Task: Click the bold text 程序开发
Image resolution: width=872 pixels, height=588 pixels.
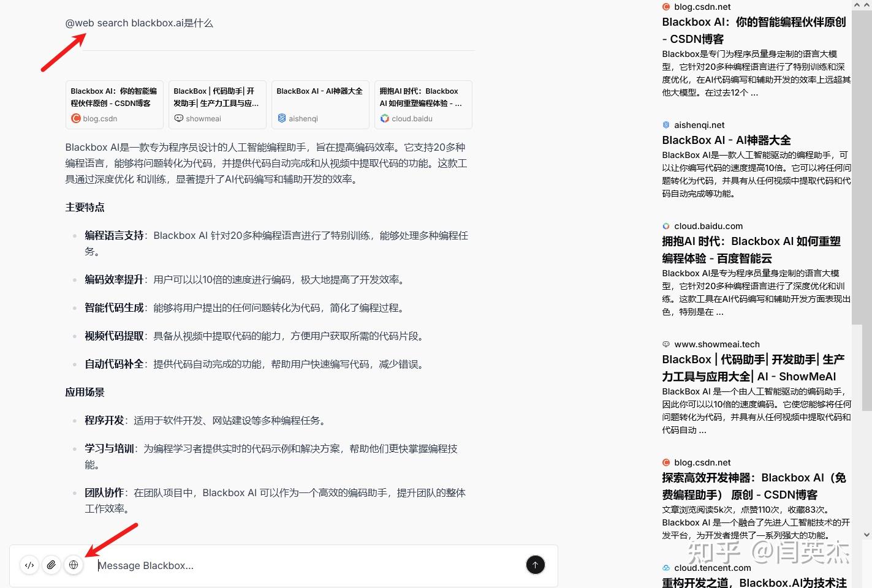Action: [104, 421]
